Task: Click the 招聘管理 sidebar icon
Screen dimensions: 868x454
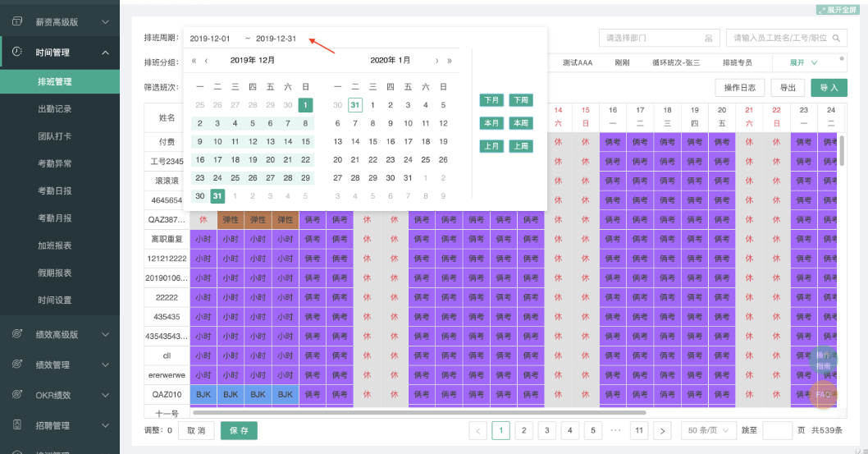Action: (x=17, y=424)
